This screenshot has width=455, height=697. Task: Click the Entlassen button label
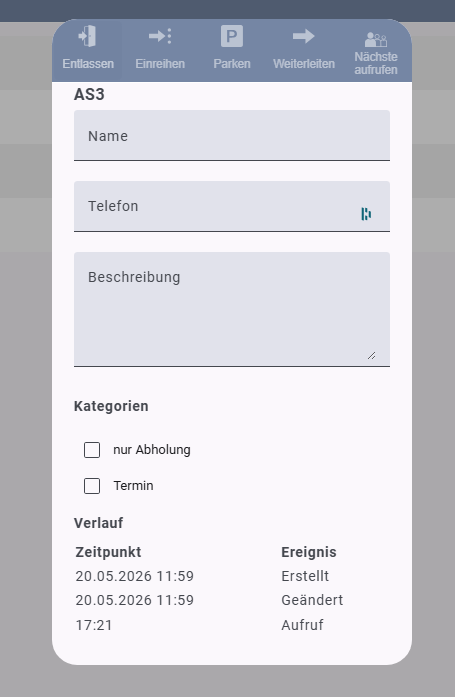coord(88,64)
